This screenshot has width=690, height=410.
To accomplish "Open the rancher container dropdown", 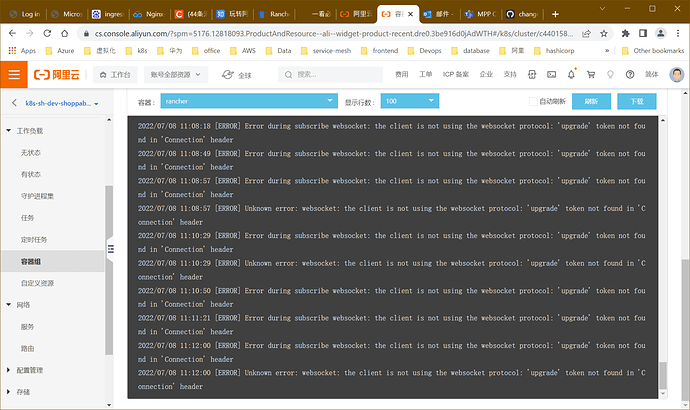I will (x=247, y=101).
